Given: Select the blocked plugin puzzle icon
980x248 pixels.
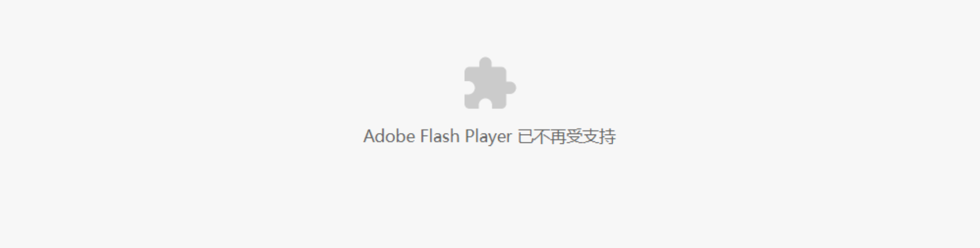Looking at the screenshot, I should [490, 83].
